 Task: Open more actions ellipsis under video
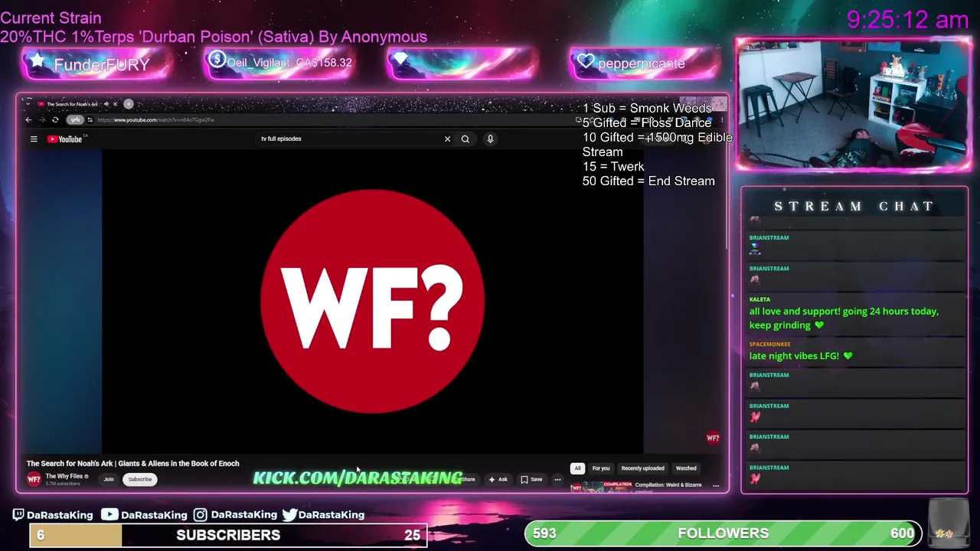(557, 479)
